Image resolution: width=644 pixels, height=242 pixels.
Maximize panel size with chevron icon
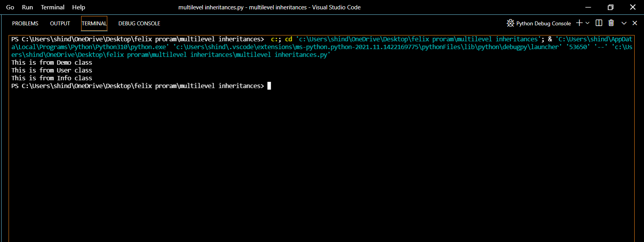(624, 23)
